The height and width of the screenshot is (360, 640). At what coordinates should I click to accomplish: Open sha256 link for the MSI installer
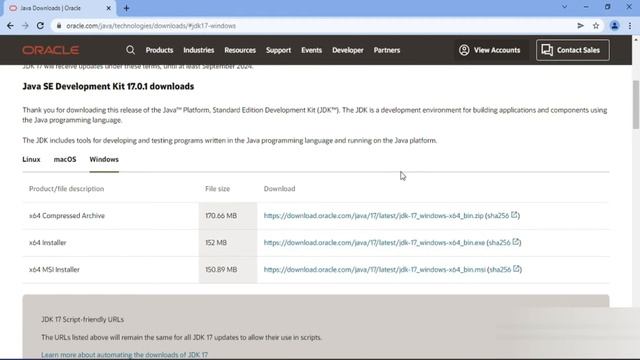[x=501, y=269]
